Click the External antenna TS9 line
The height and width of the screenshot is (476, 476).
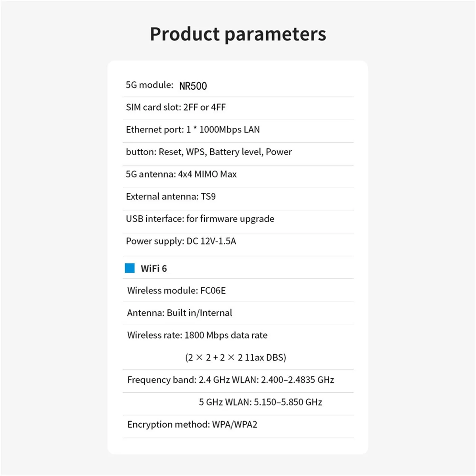(171, 197)
